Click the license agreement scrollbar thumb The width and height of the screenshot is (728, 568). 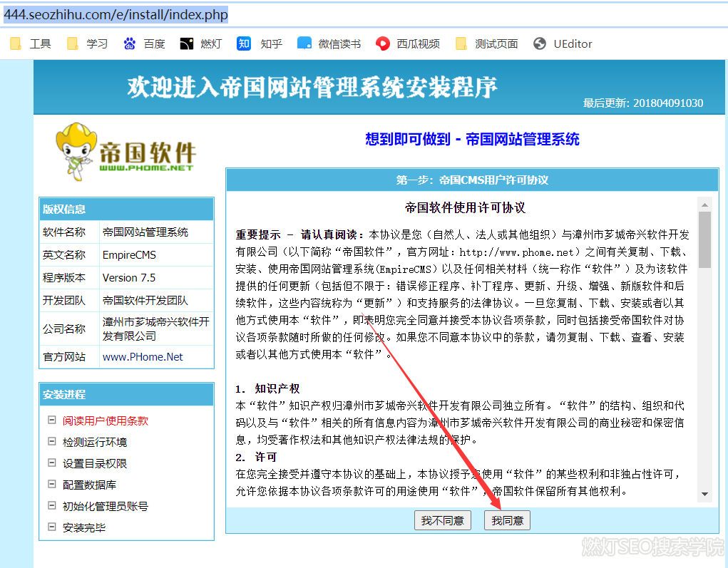(704, 240)
